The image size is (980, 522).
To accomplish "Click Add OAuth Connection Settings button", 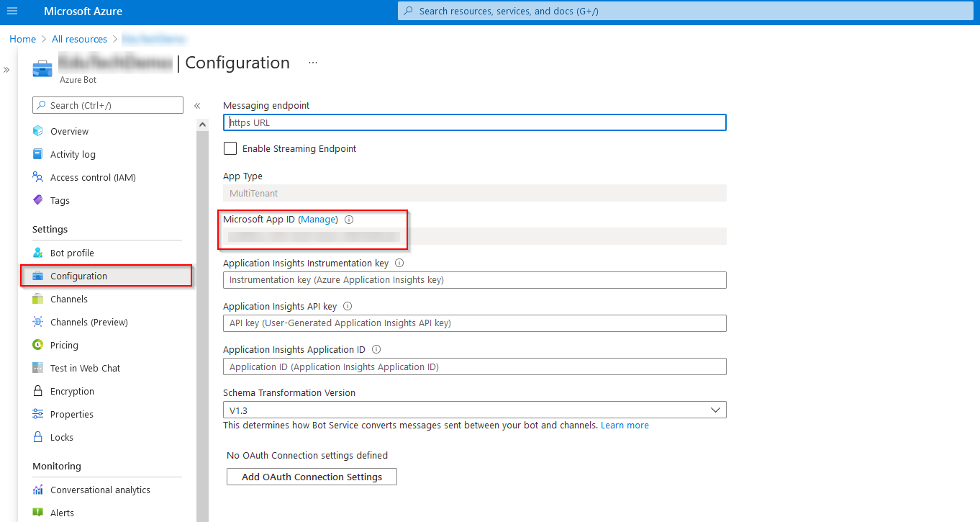I will point(312,477).
